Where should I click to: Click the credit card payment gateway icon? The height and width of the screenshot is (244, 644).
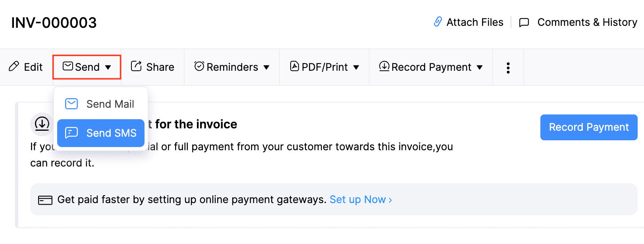45,200
